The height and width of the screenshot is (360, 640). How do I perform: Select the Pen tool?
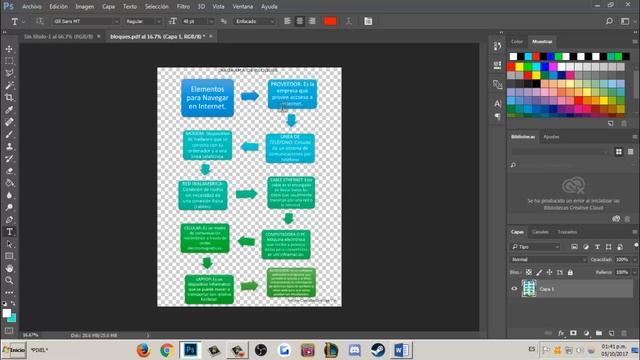click(9, 220)
